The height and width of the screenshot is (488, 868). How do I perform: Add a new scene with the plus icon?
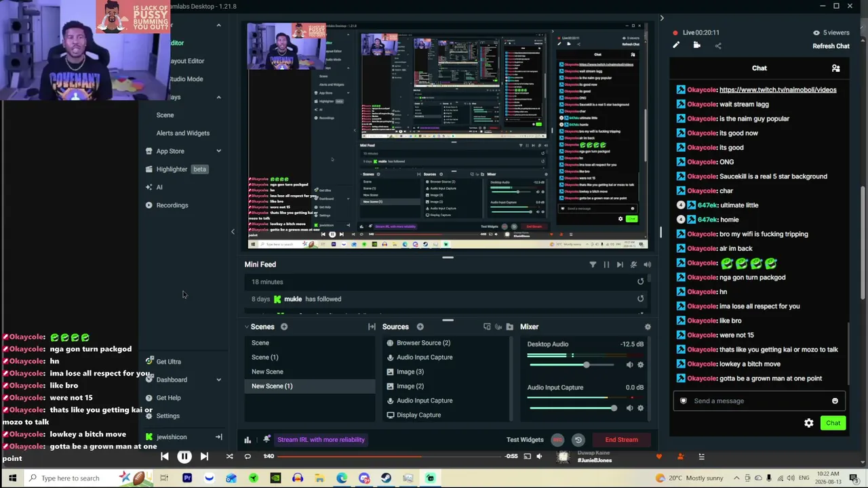coord(284,327)
